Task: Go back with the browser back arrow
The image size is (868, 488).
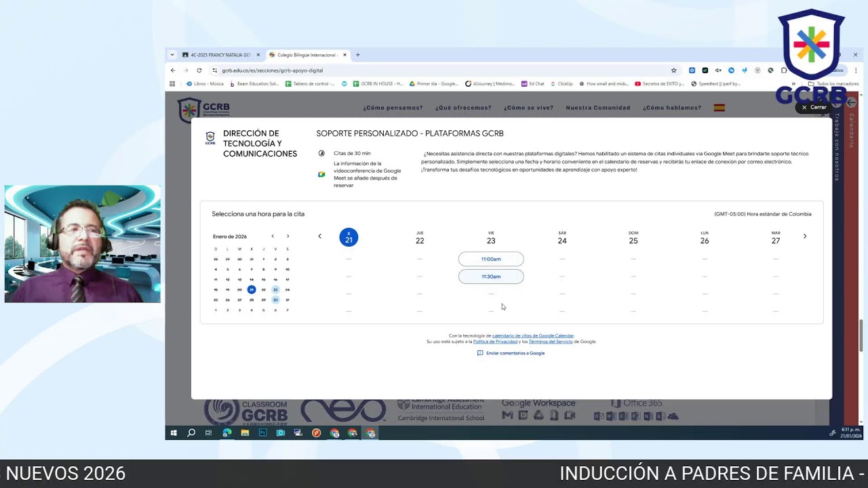Action: pos(173,70)
